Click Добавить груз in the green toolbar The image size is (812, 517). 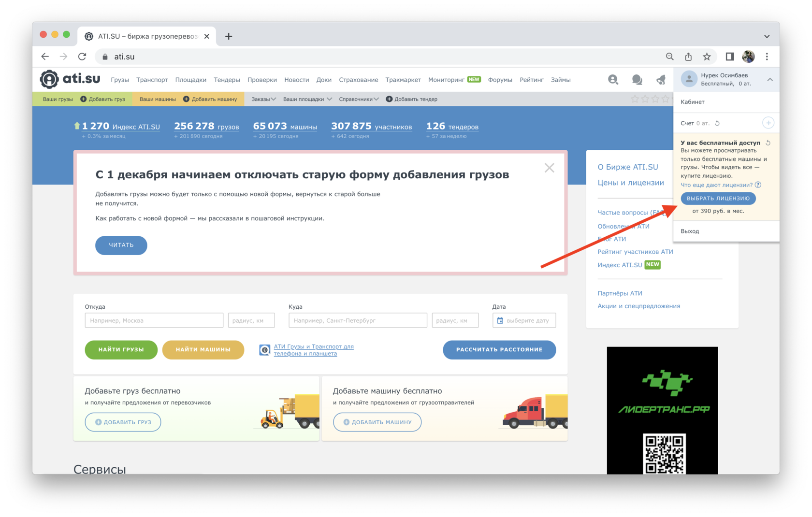click(x=102, y=99)
